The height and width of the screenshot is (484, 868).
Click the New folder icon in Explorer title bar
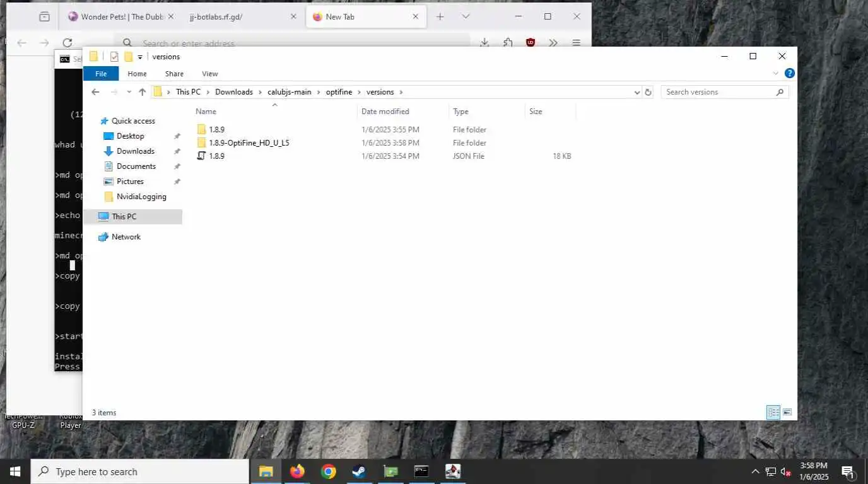(x=128, y=57)
